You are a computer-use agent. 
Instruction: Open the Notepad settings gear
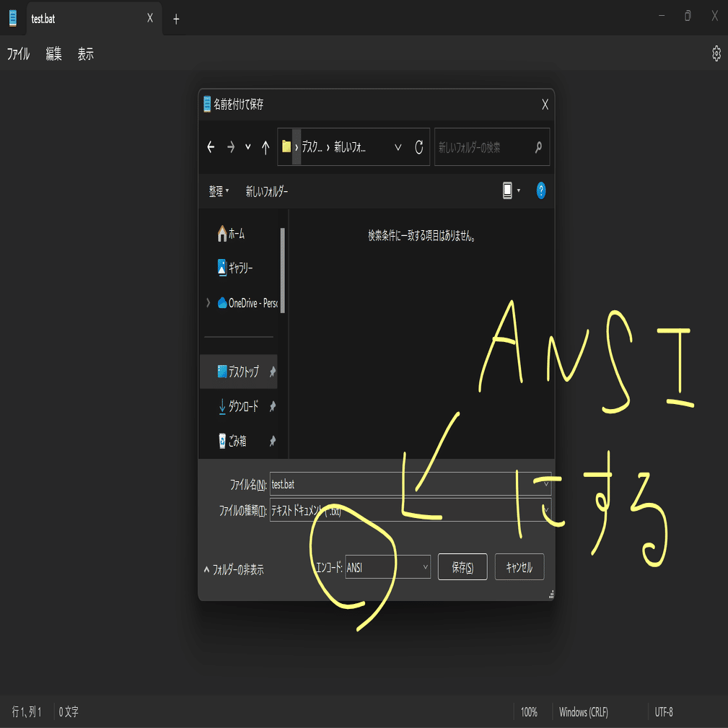[716, 53]
